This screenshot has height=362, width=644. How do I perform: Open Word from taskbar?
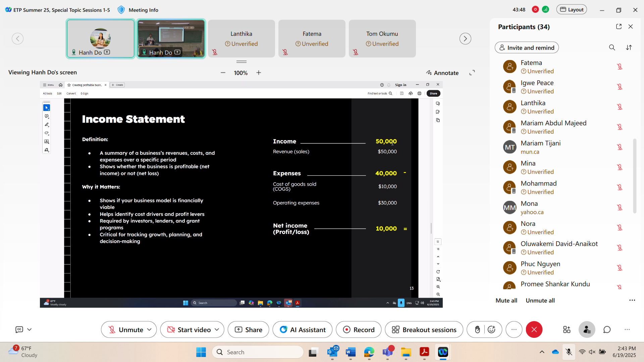(x=351, y=352)
